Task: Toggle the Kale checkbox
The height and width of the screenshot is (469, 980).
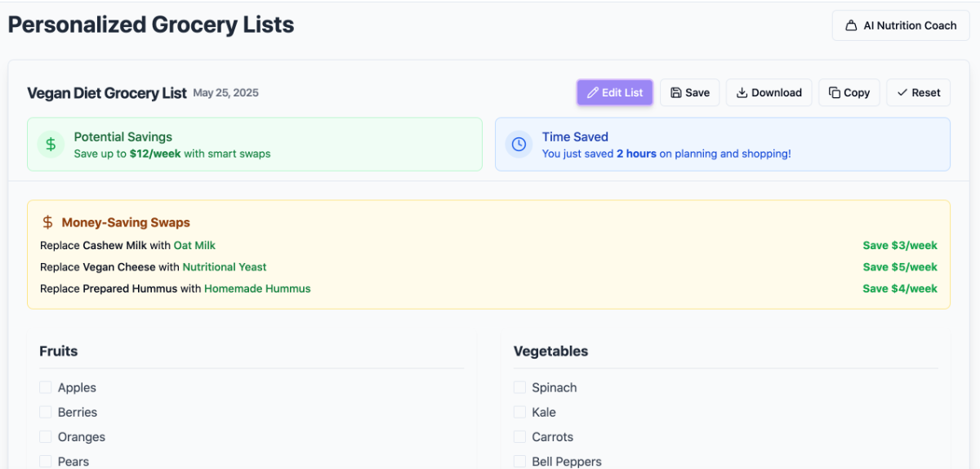Action: (519, 412)
